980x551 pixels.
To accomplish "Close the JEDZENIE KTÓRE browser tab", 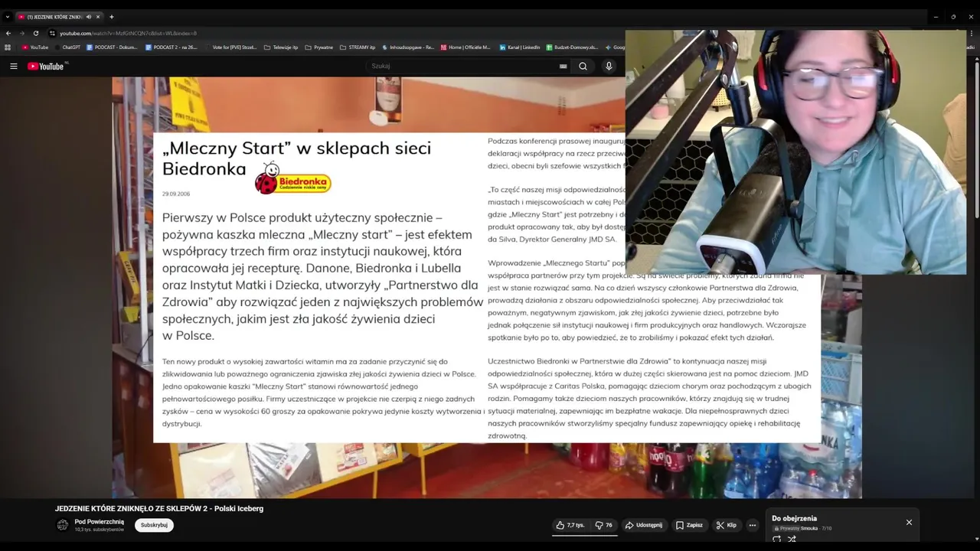I will pyautogui.click(x=98, y=17).
